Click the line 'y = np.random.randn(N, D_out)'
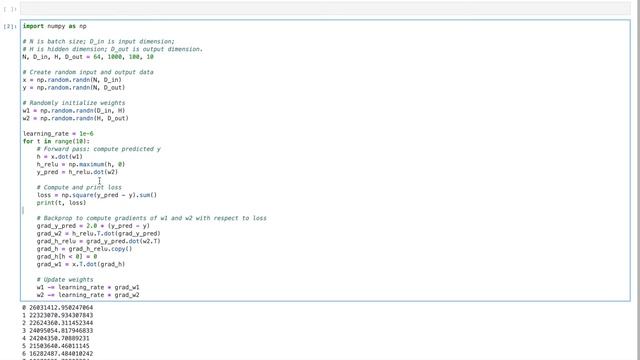 pos(74,88)
